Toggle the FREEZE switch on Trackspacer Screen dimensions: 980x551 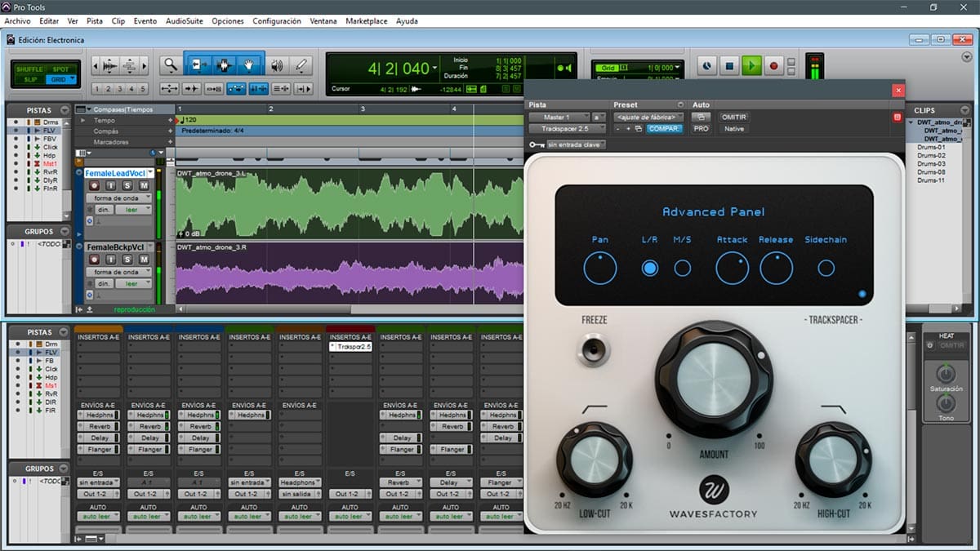pos(594,349)
